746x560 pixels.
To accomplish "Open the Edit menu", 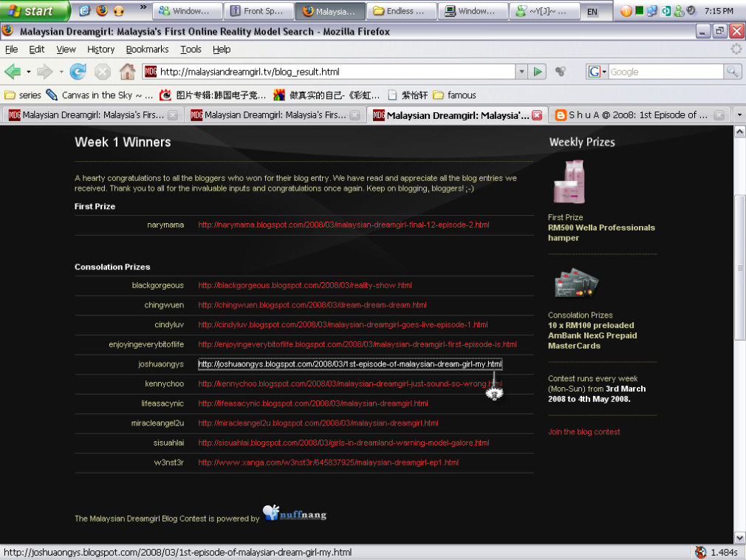I will click(37, 49).
